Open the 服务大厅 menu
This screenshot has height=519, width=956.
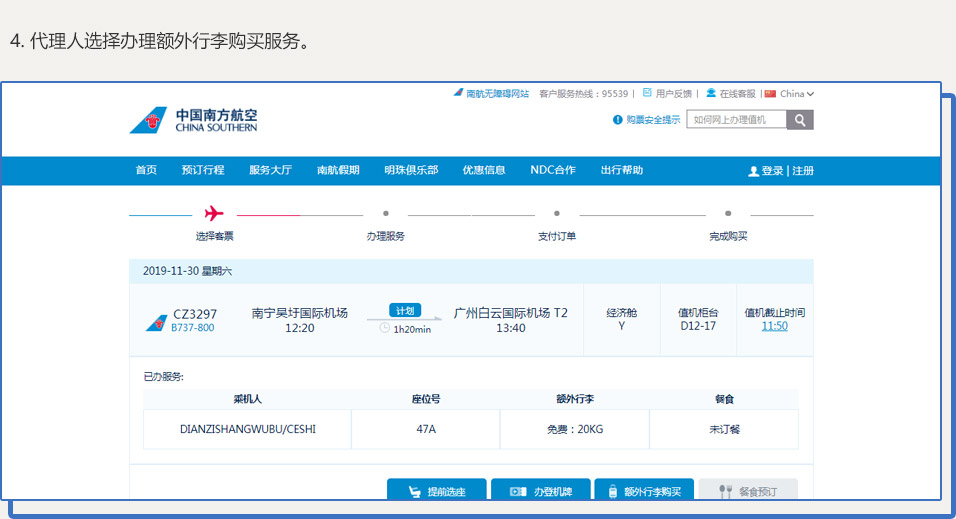click(x=270, y=170)
